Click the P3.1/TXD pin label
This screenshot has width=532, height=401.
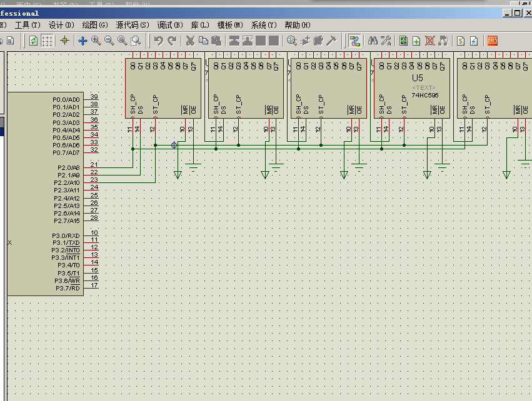(66, 243)
